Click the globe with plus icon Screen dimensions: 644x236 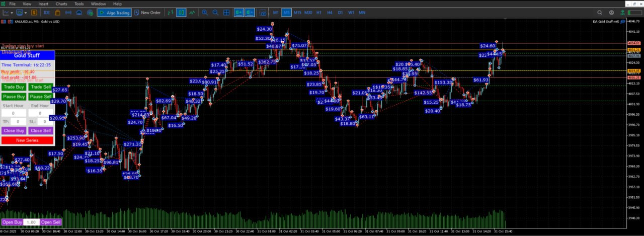(x=90, y=13)
